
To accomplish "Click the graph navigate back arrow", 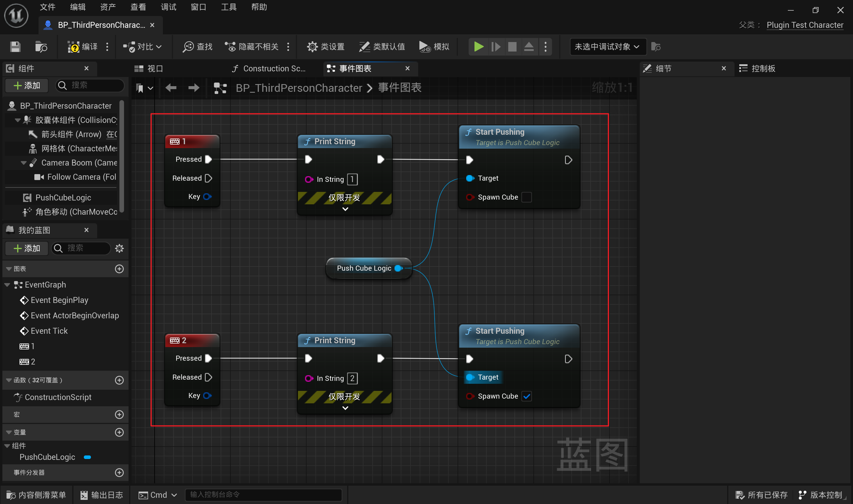I will click(171, 88).
